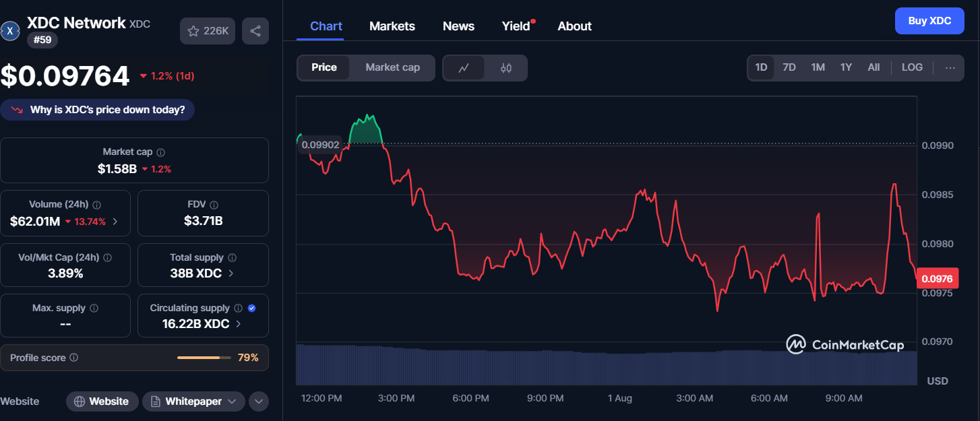Click the 79% profile score value
This screenshot has height=421, width=980.
click(248, 358)
